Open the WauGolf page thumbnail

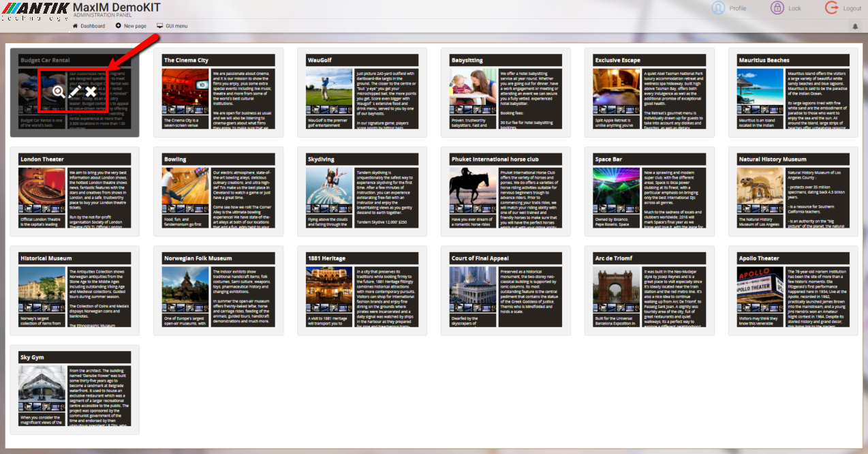tap(362, 92)
